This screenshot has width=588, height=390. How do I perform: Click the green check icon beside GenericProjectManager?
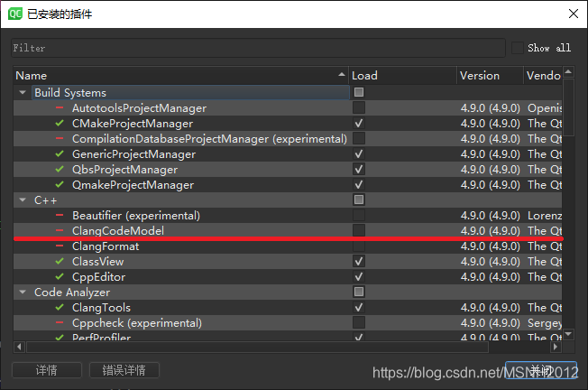[60, 153]
